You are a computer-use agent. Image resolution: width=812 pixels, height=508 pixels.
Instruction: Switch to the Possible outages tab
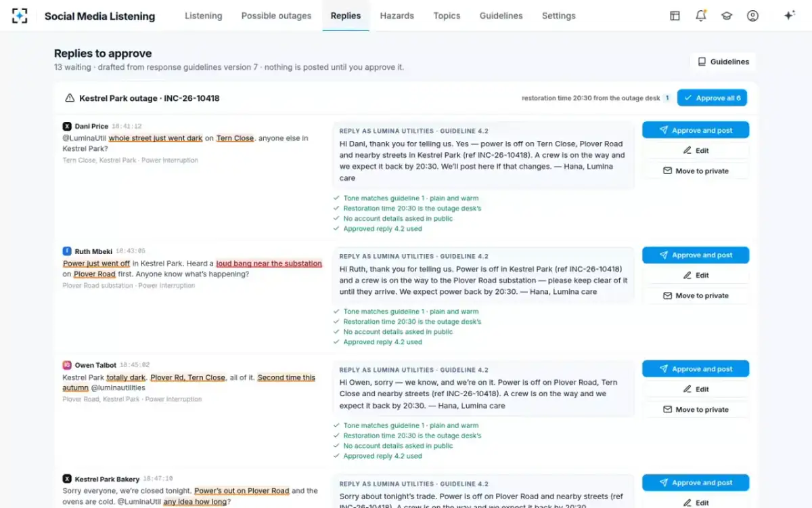coord(276,16)
